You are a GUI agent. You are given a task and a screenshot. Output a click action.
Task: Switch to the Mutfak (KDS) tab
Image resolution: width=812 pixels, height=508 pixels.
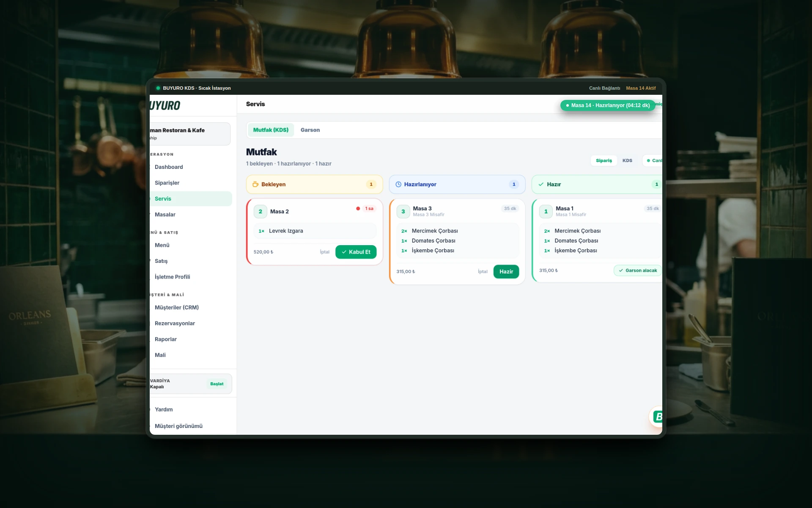coord(271,130)
